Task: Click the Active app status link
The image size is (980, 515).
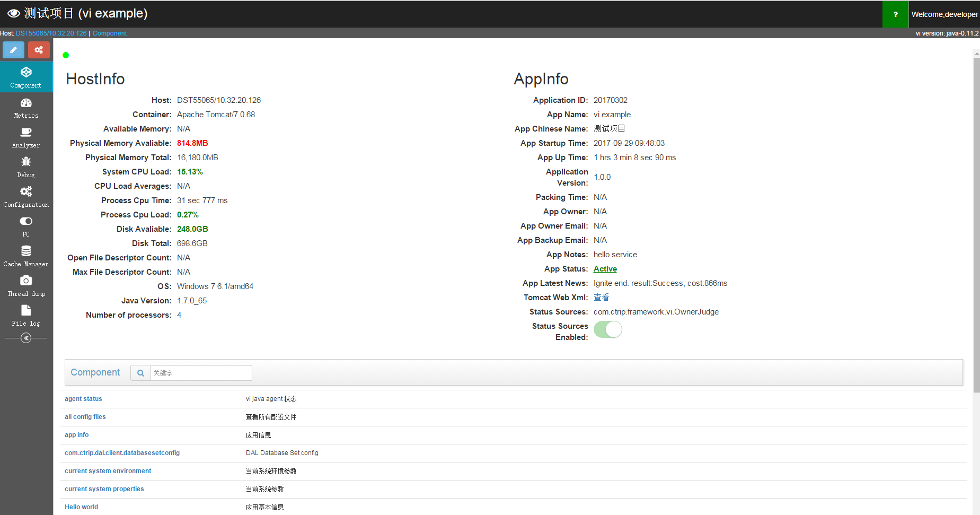Action: pyautogui.click(x=605, y=269)
